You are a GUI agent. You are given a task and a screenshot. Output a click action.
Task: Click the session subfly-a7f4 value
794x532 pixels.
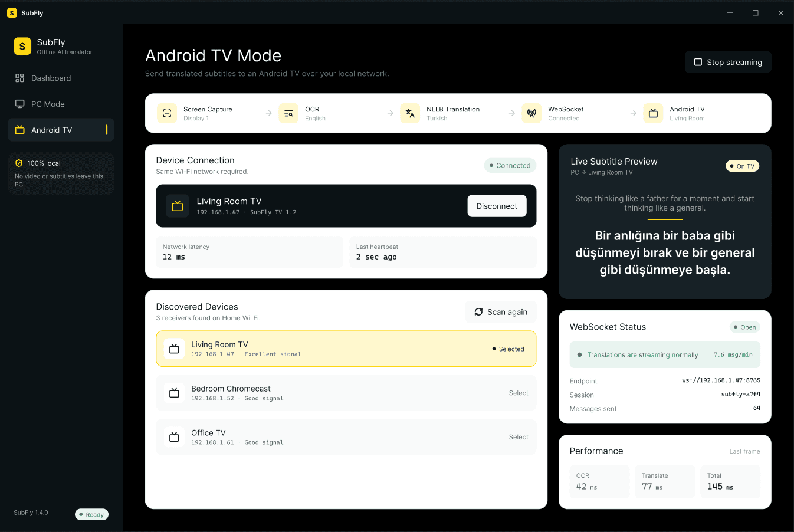(x=741, y=394)
